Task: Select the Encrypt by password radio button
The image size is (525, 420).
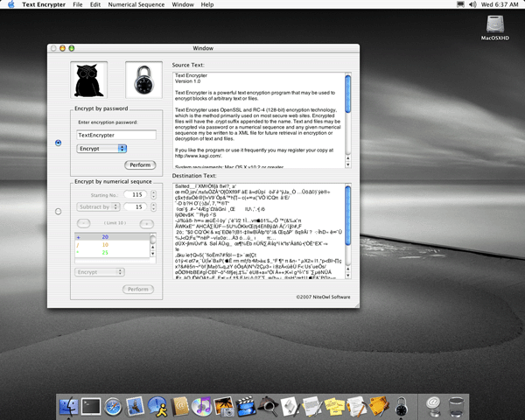Action: pos(59,143)
